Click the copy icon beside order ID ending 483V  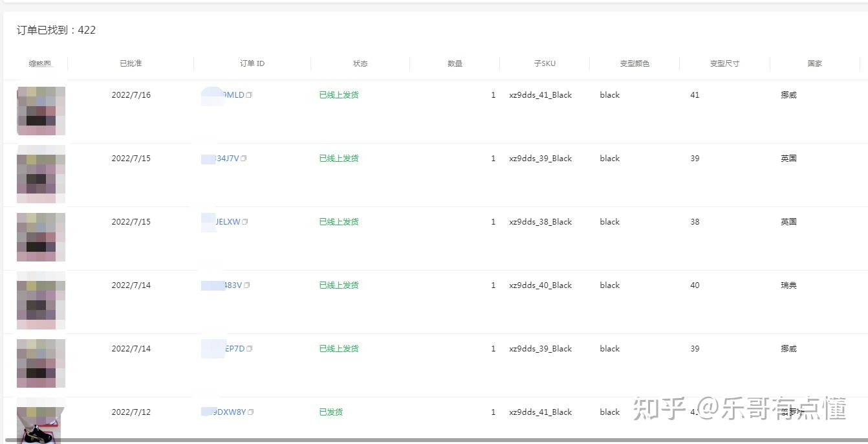[246, 285]
